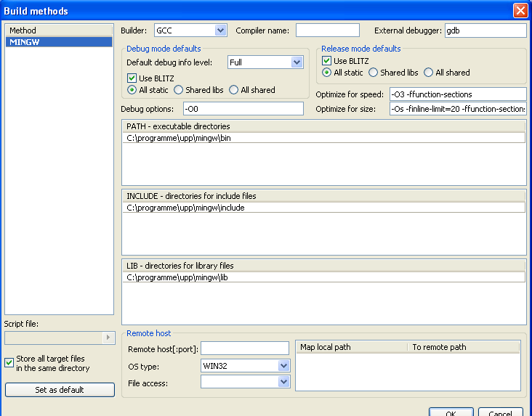Click the Optimize for speed field
Image resolution: width=532 pixels, height=416 pixels.
pos(457,94)
